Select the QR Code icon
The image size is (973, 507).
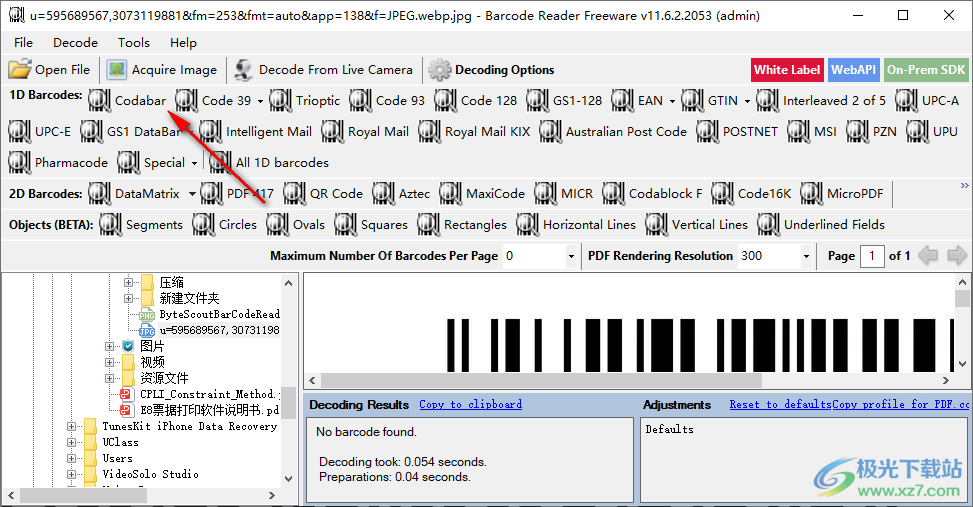294,194
